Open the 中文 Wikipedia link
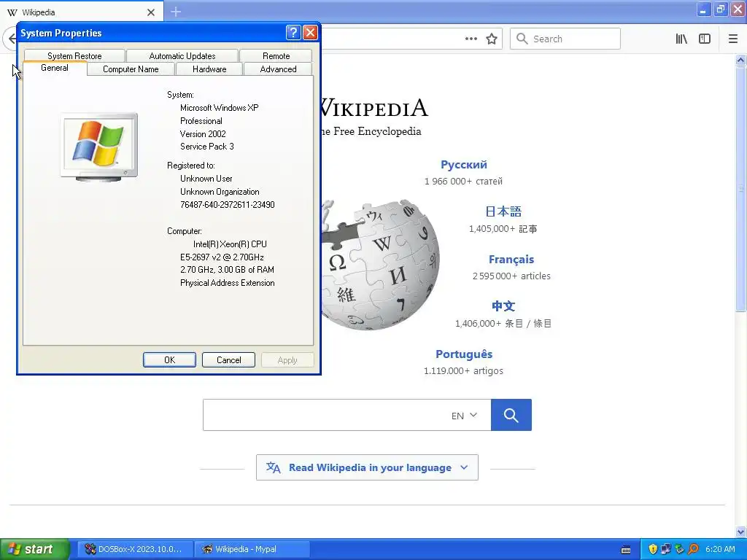 pos(503,306)
